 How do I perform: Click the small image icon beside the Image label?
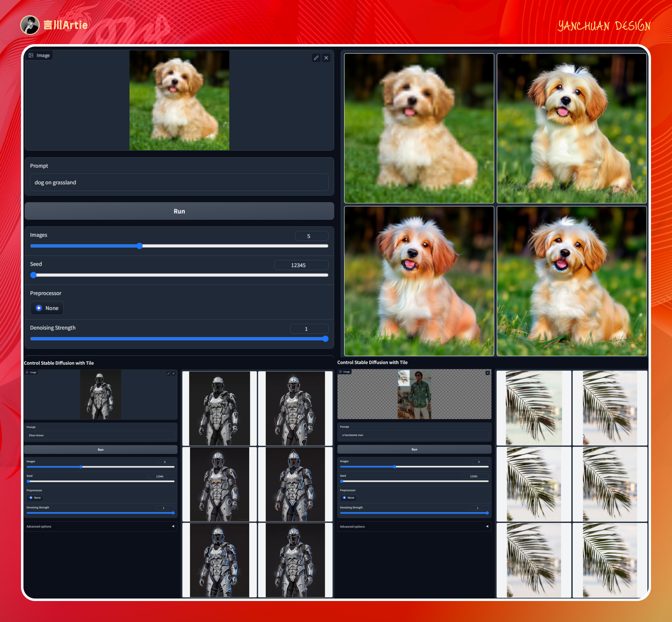pos(31,55)
